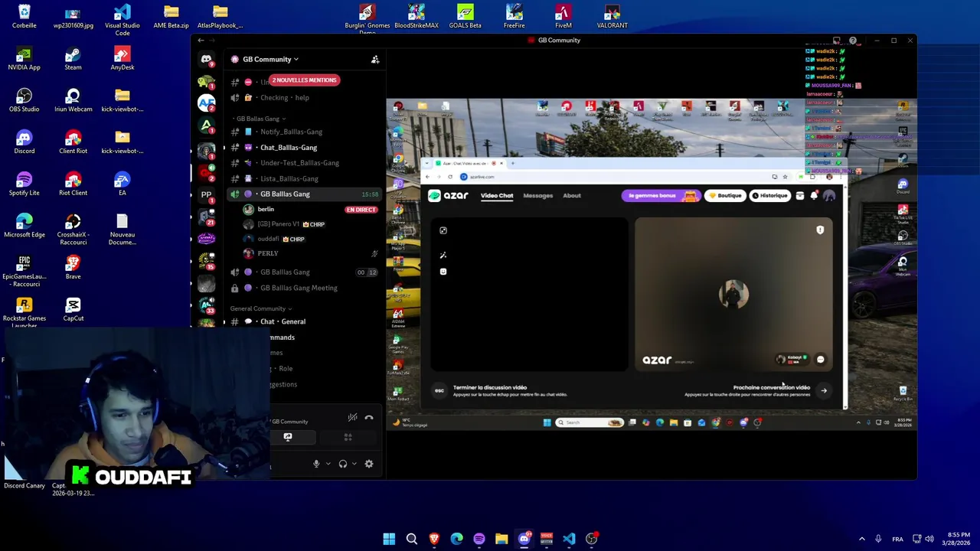The image size is (980, 551).
Task: Select berlin in voice participants
Action: point(309,209)
